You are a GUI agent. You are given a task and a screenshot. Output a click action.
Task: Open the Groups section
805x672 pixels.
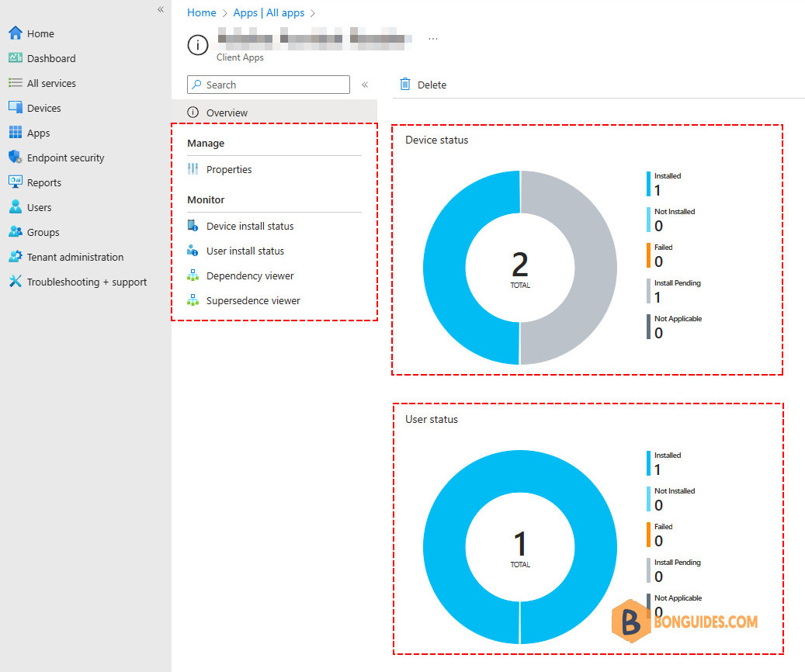pos(43,232)
